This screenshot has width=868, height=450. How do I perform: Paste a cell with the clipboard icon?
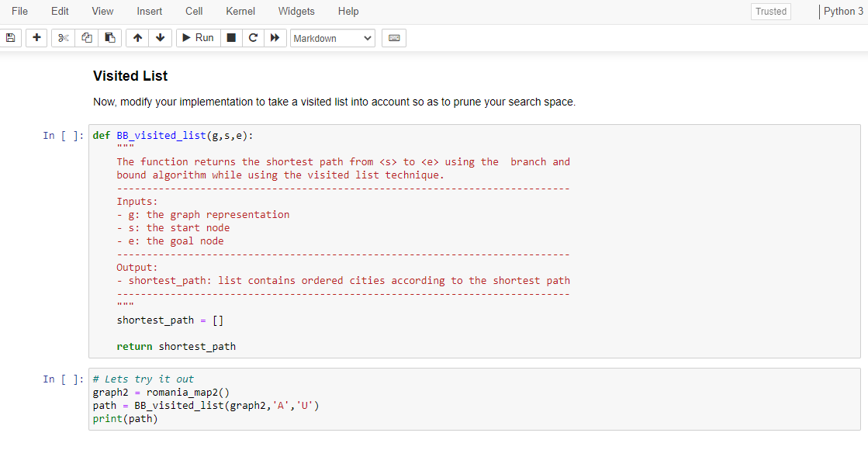(109, 37)
